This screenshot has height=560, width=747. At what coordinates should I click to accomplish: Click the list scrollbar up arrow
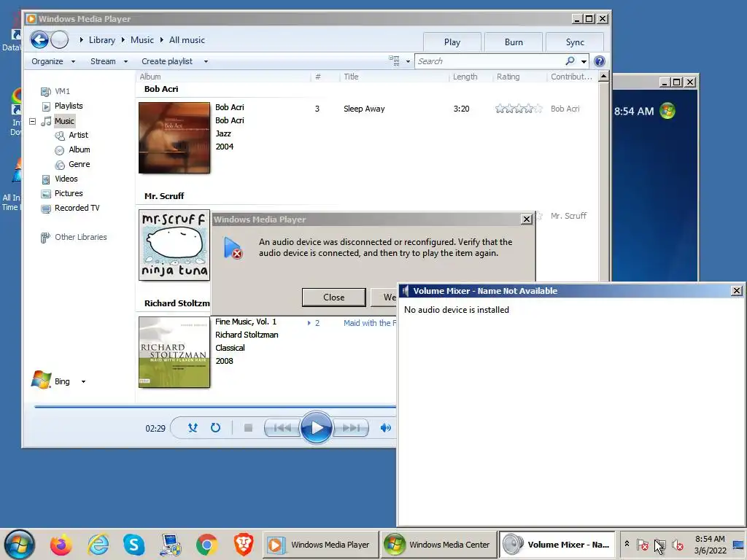[x=603, y=76]
